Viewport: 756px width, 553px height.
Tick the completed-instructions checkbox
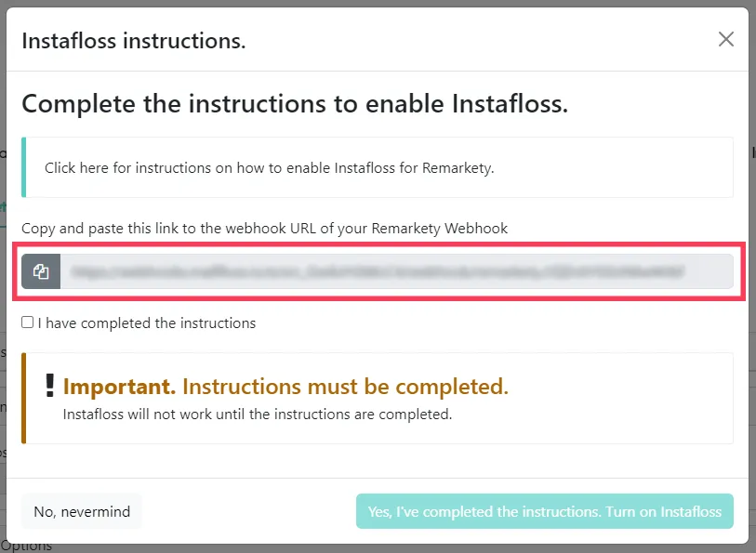[x=28, y=323]
